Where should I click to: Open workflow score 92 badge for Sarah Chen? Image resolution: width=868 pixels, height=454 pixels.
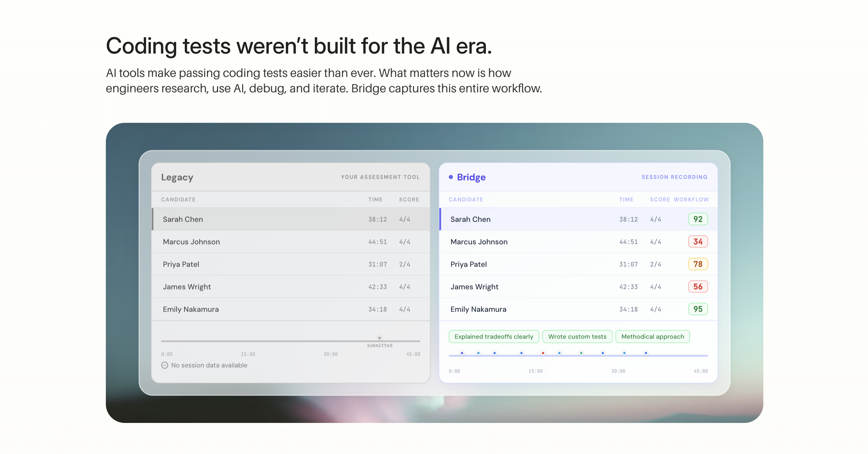(698, 219)
